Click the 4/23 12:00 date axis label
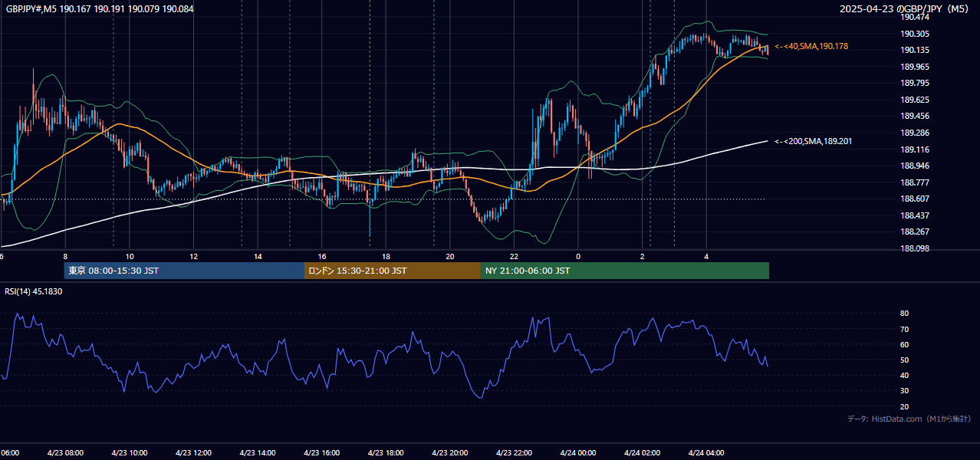980x460 pixels. click(x=194, y=453)
